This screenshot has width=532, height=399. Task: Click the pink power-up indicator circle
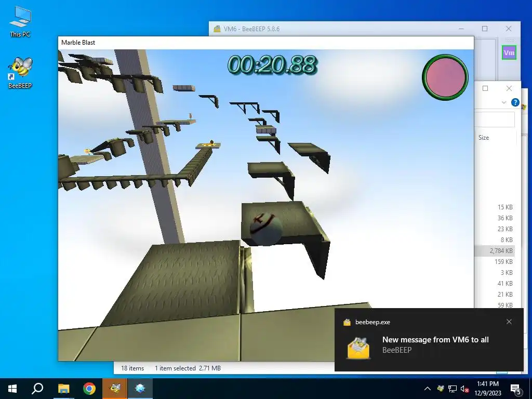445,77
